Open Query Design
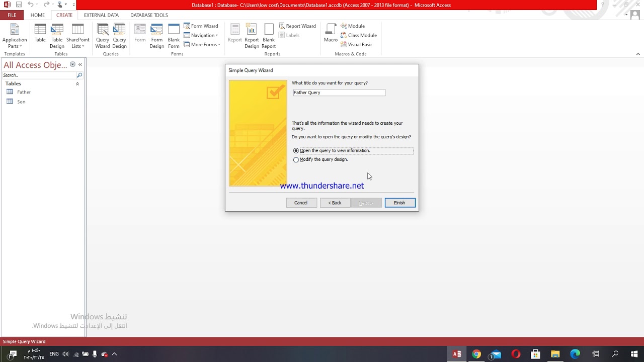The image size is (644, 362). (119, 36)
